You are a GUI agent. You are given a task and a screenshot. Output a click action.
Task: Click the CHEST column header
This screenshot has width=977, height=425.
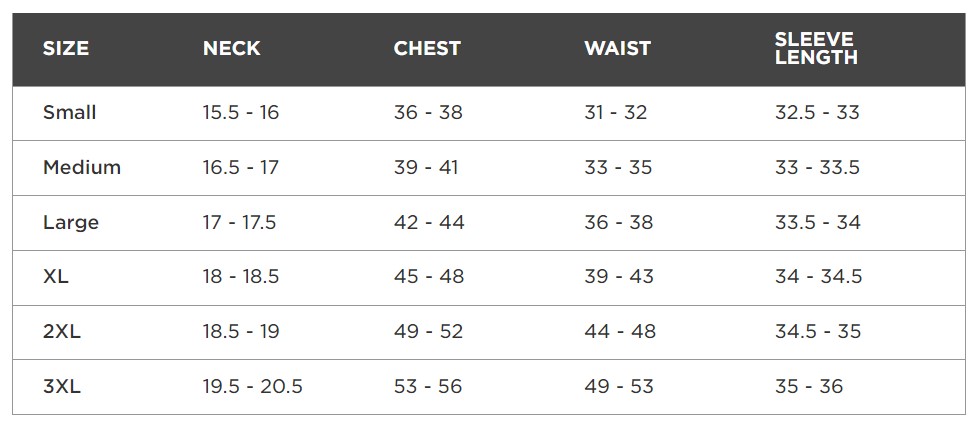click(x=427, y=49)
